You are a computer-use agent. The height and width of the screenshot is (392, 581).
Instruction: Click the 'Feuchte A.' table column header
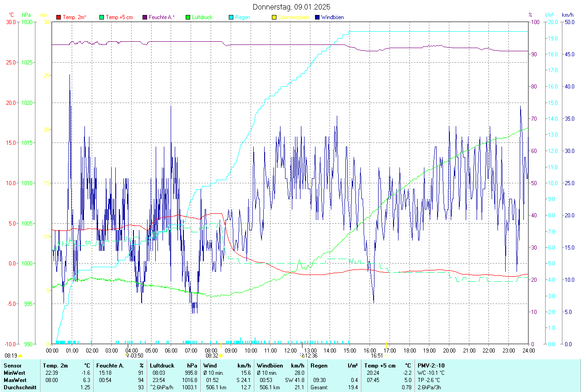coord(110,366)
